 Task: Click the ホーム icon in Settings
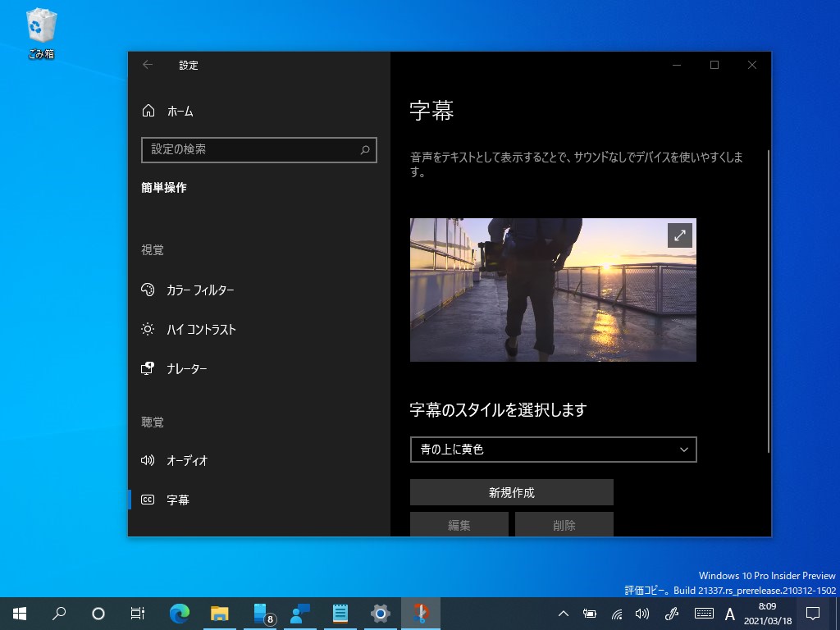tap(148, 111)
